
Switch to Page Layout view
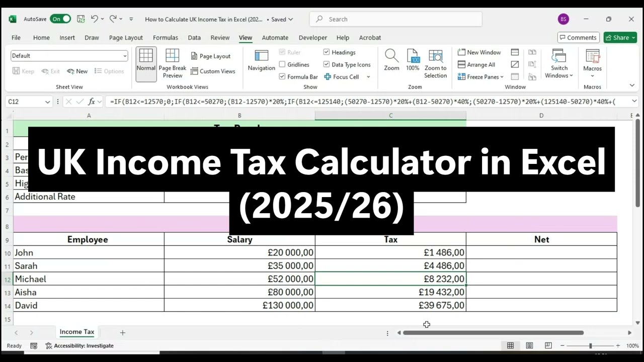(x=210, y=56)
